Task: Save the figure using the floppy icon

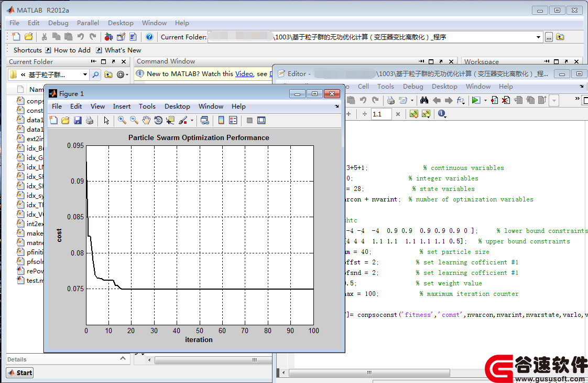Action: (x=78, y=120)
